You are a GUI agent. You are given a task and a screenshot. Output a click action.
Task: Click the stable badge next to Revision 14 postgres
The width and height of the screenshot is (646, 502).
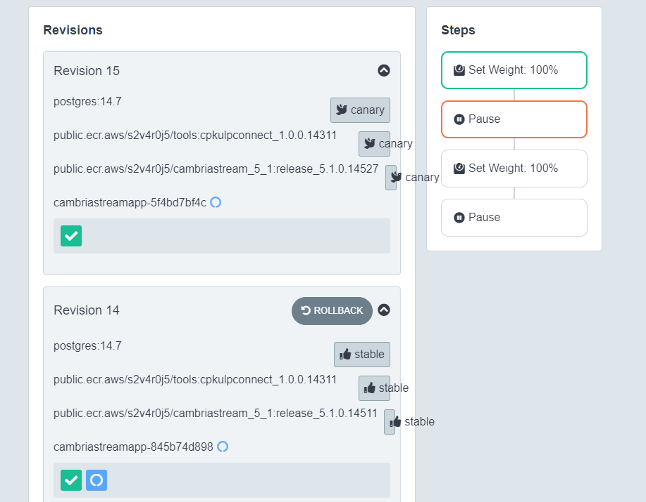(362, 354)
